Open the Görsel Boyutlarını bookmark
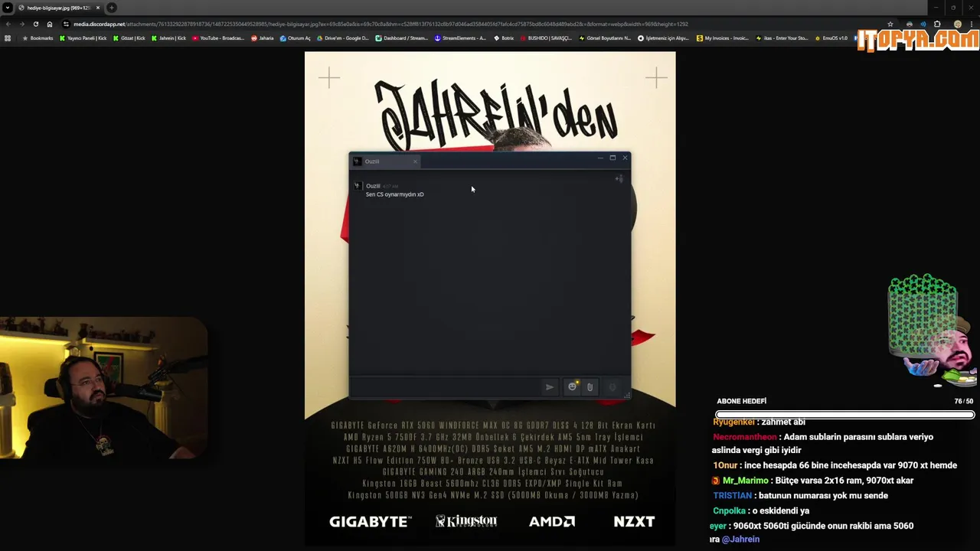The width and height of the screenshot is (980, 551). [x=606, y=37]
